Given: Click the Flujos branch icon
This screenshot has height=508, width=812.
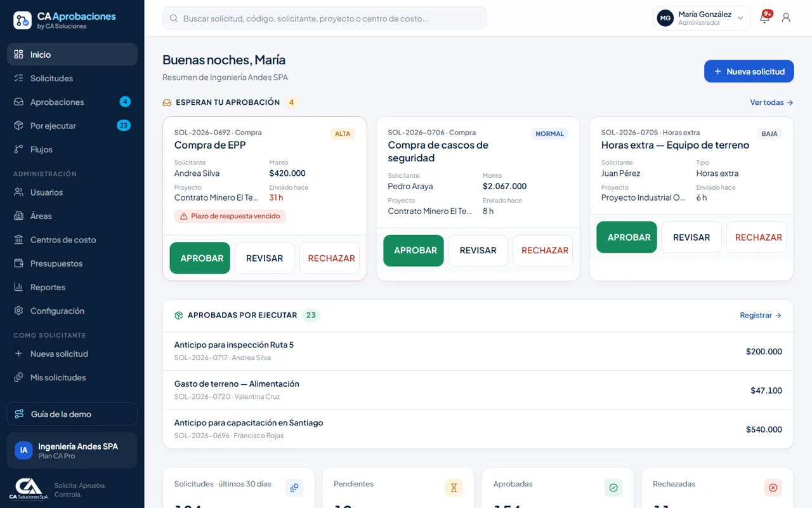Looking at the screenshot, I should [18, 149].
